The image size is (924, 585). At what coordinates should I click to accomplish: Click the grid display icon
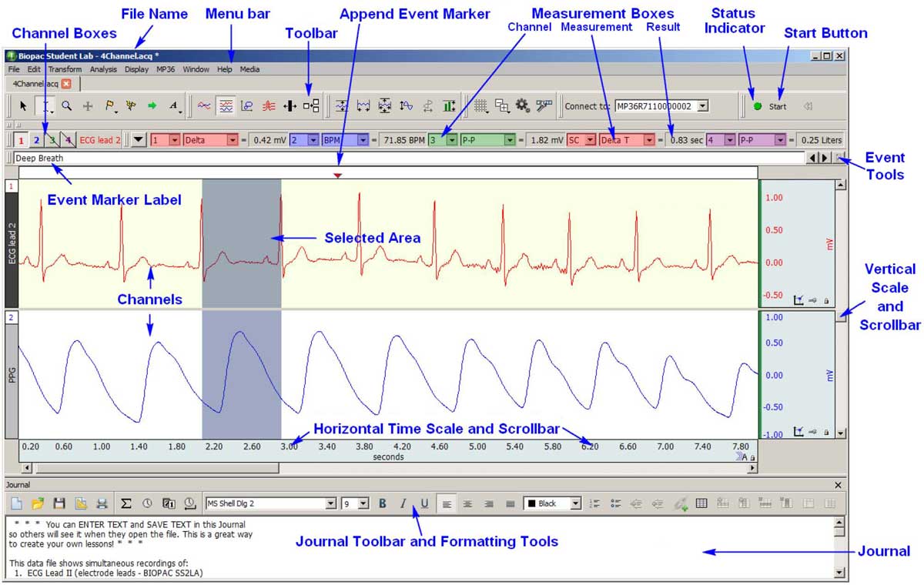[480, 106]
